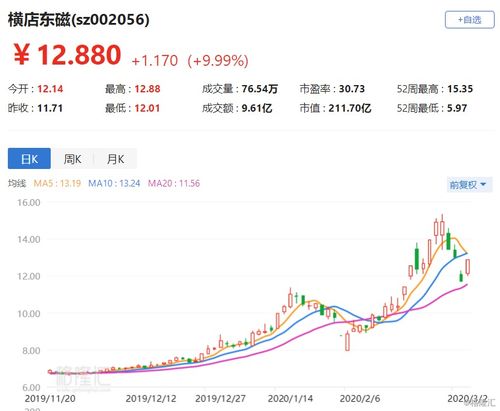Click the 8.00 price axis label
This screenshot has height=411, width=500.
tap(31, 351)
